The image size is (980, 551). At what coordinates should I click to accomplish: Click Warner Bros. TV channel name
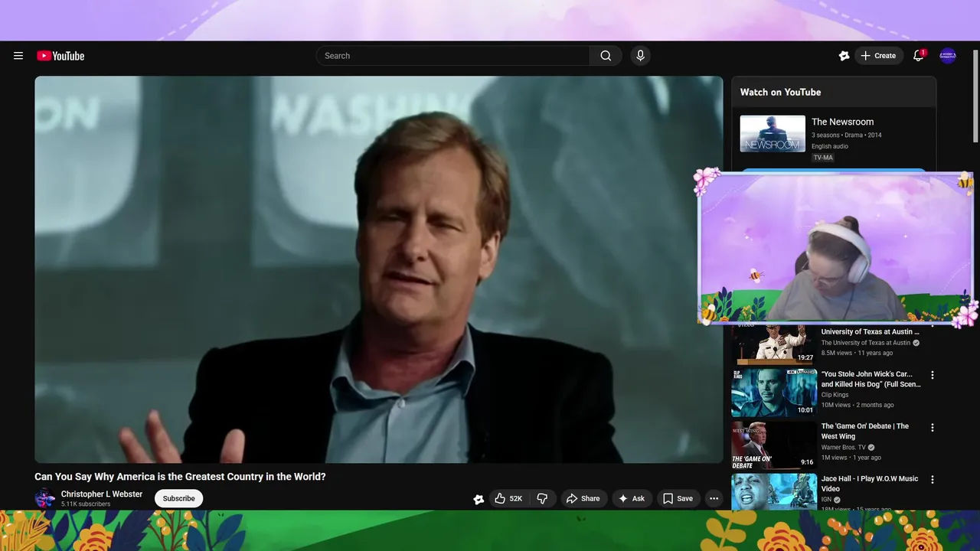(x=844, y=447)
